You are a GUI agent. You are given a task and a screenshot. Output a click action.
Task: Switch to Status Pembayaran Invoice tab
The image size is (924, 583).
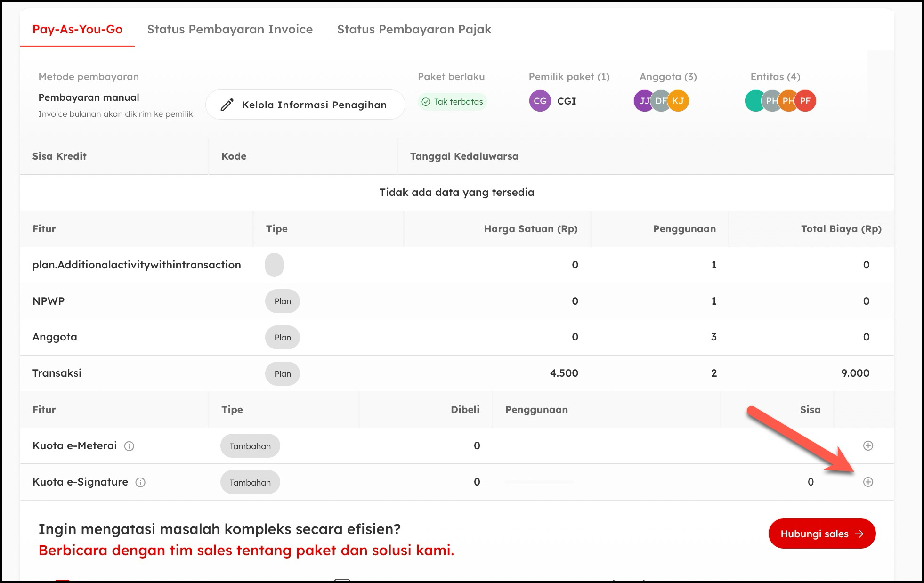point(230,29)
